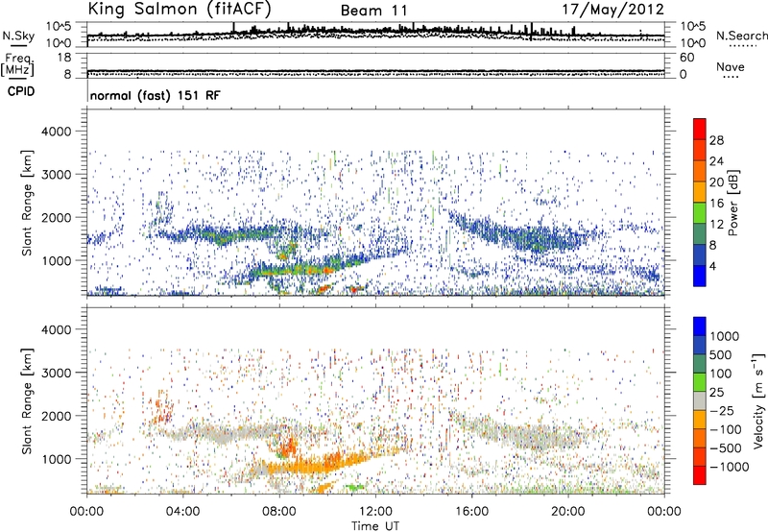Click the 'Nave' legend label
The image size is (768, 532).
[731, 66]
